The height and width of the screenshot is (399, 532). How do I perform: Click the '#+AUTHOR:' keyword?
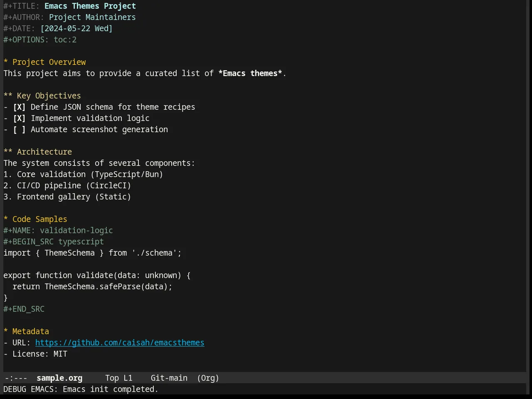click(x=24, y=17)
